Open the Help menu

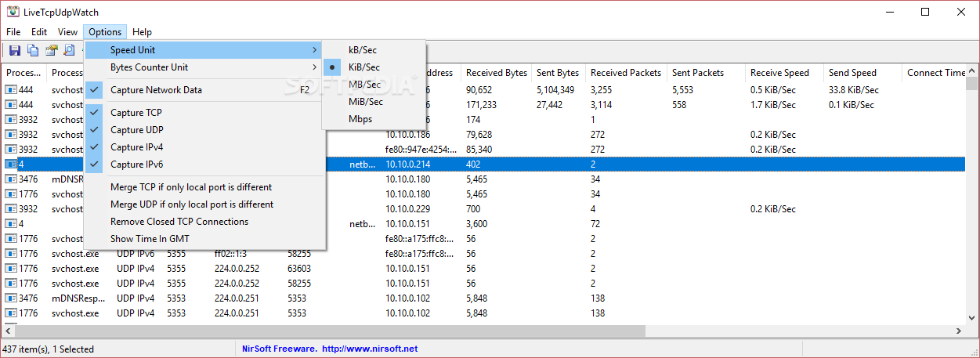pyautogui.click(x=142, y=32)
